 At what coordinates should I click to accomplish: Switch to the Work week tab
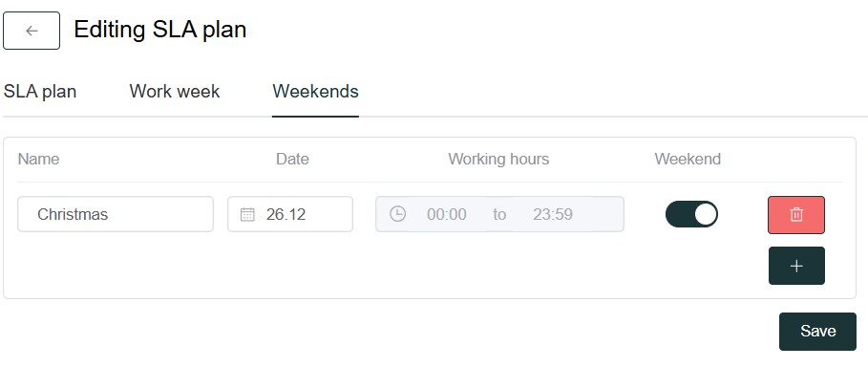[x=175, y=91]
